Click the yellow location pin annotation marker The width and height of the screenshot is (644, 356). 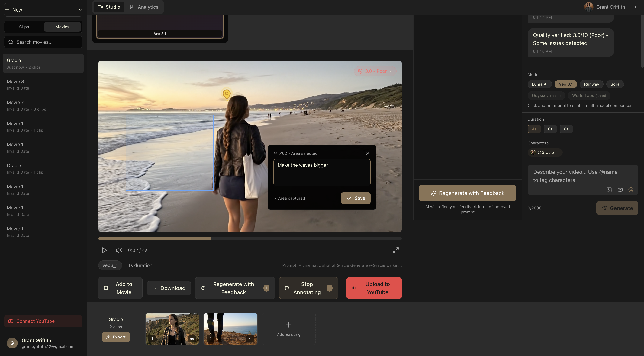pyautogui.click(x=227, y=94)
